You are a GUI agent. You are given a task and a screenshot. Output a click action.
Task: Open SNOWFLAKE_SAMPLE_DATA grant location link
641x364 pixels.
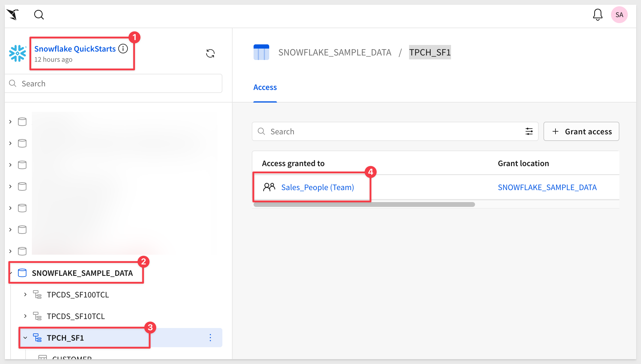tap(547, 187)
